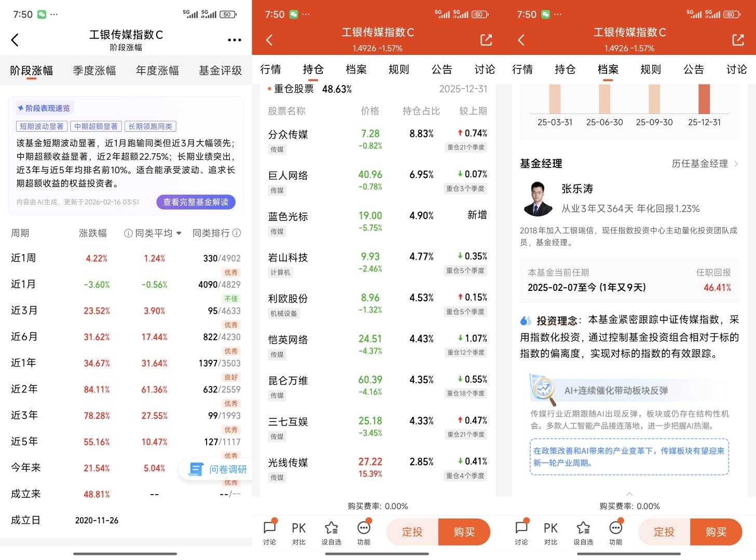
Task: Open the three-dot more menu in 阶段涨幅 screen
Action: [235, 40]
